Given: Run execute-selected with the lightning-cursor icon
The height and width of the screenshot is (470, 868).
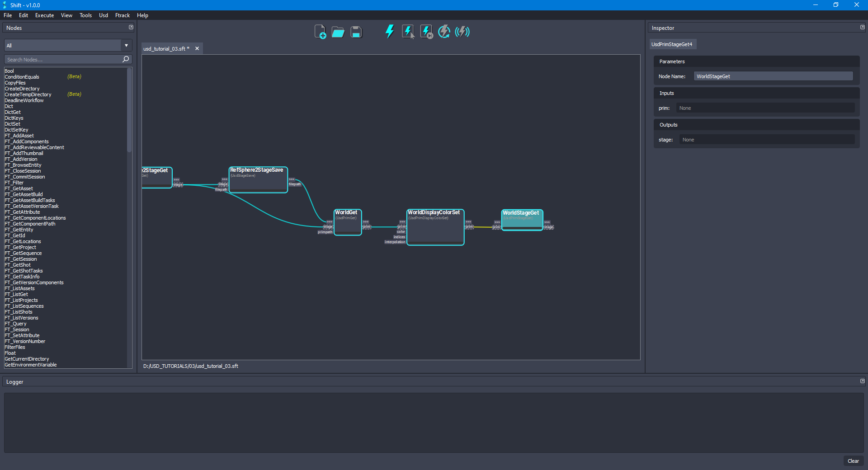Looking at the screenshot, I should [408, 32].
